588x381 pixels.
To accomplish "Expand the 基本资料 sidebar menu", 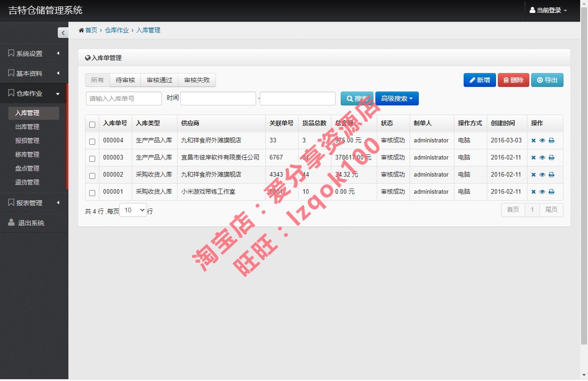I will (34, 74).
